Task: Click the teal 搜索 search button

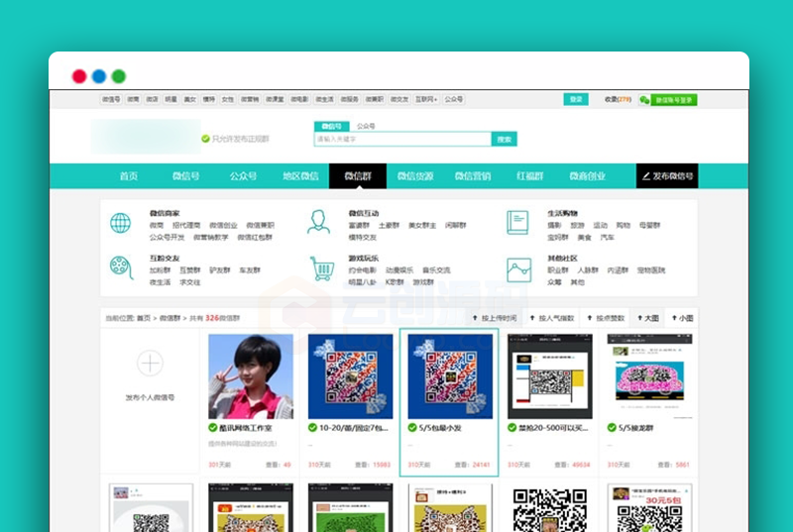Action: tap(504, 139)
